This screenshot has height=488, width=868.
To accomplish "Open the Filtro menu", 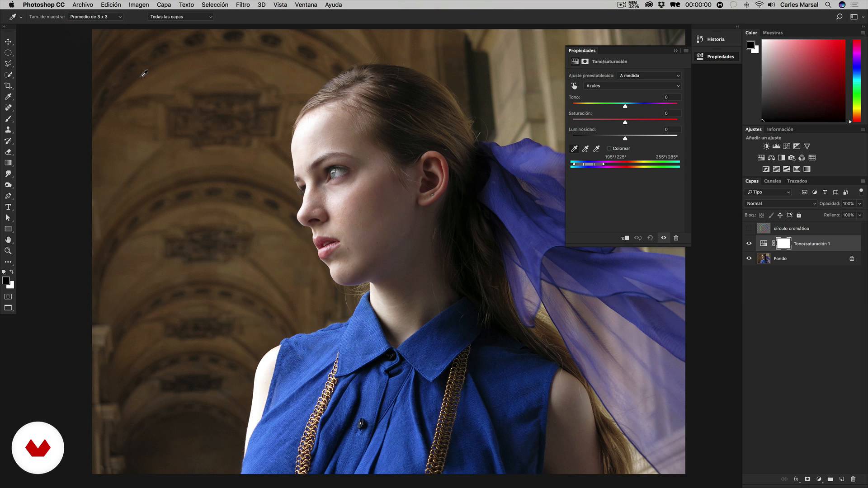I will pyautogui.click(x=243, y=5).
